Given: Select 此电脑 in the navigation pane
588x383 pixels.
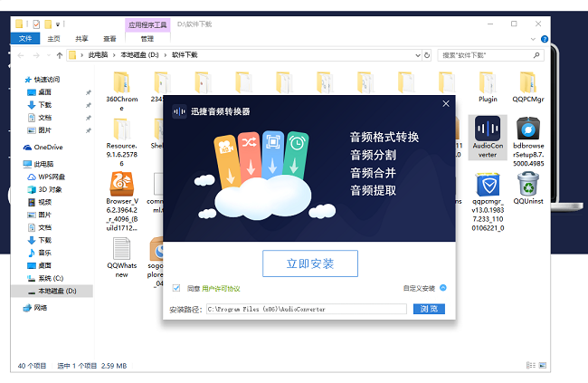Looking at the screenshot, I should click(43, 164).
